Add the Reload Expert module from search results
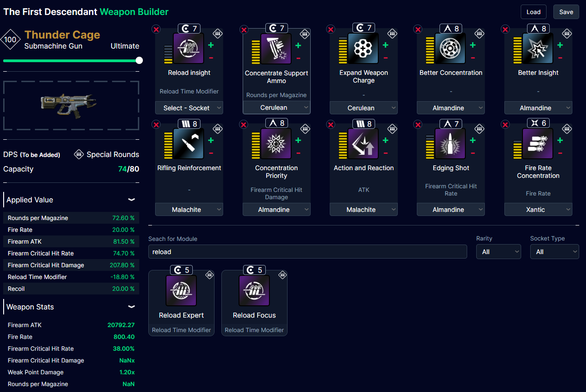The height and width of the screenshot is (392, 586). tap(181, 303)
